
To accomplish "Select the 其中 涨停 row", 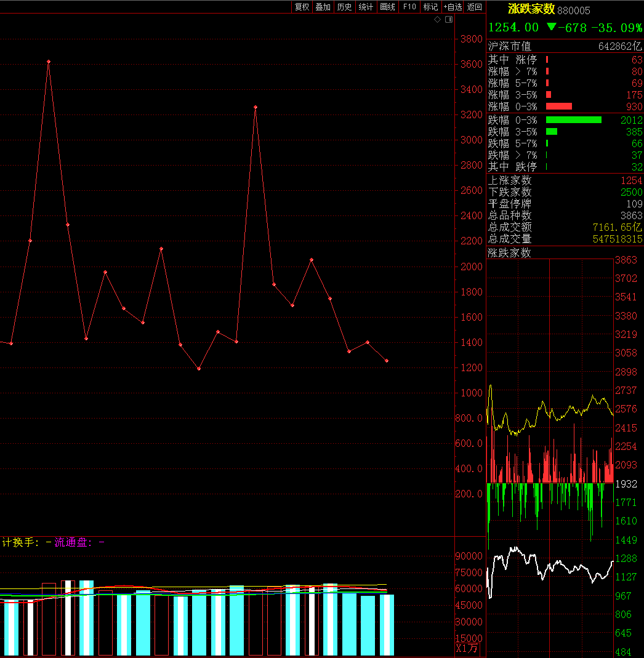I will pyautogui.click(x=565, y=60).
